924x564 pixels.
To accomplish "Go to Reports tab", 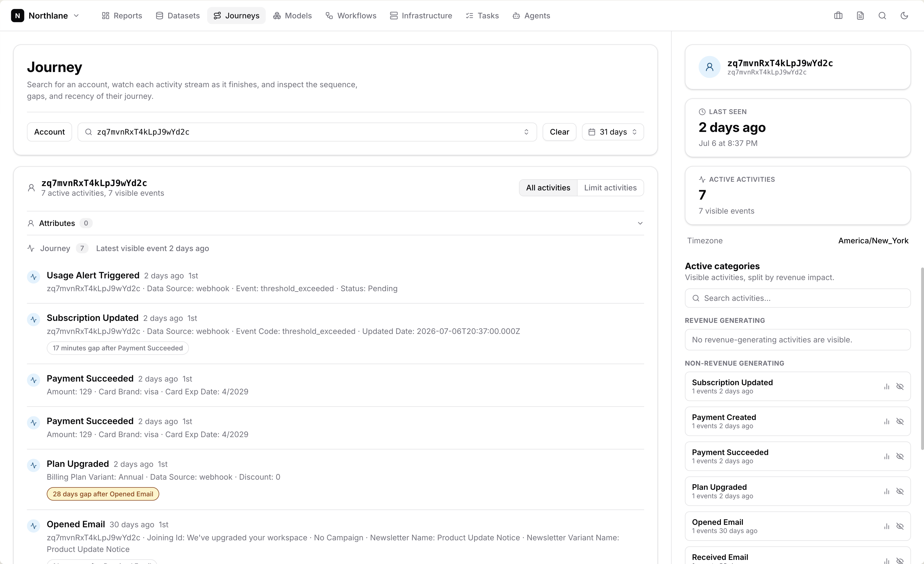I will [122, 16].
